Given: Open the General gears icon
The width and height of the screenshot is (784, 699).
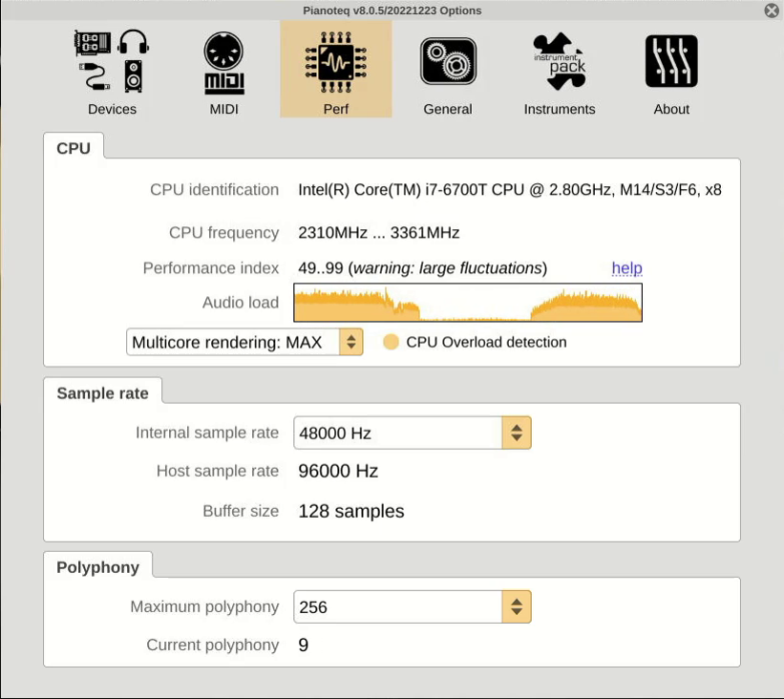Looking at the screenshot, I should [448, 61].
